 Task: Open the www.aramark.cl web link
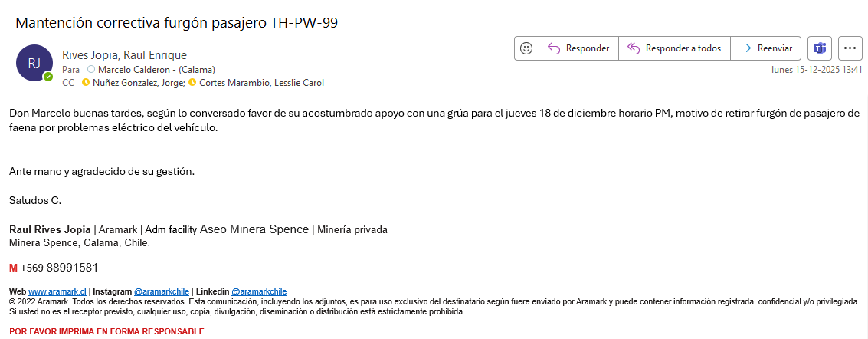pos(57,291)
